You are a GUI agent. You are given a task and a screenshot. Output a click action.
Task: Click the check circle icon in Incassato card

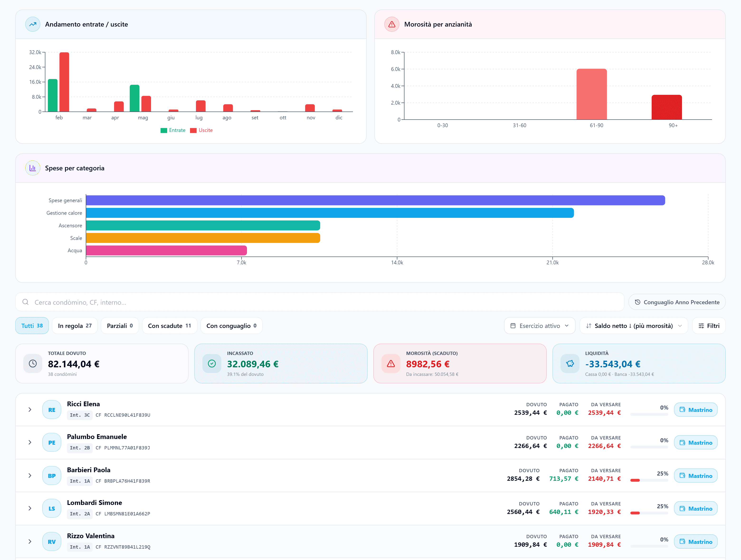(212, 364)
